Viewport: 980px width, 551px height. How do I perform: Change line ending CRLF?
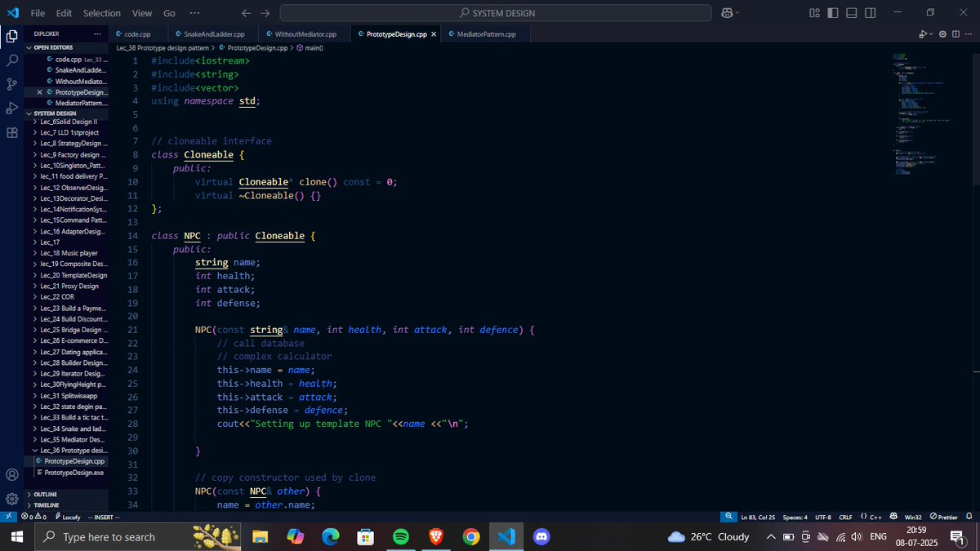845,517
